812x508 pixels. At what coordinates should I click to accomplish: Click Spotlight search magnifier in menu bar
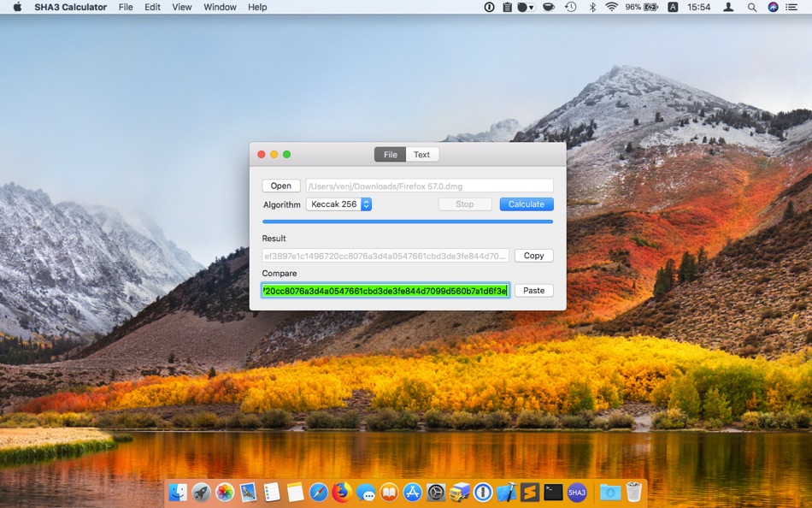pyautogui.click(x=752, y=7)
